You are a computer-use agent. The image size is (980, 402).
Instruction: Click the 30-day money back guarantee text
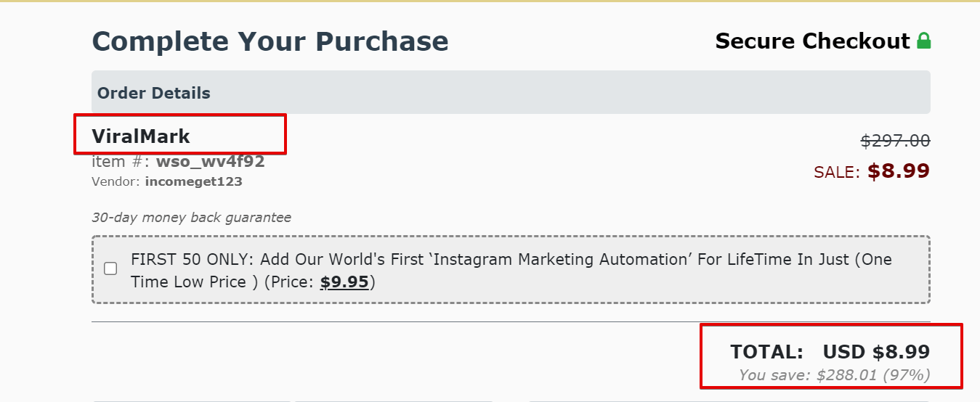[x=191, y=218]
